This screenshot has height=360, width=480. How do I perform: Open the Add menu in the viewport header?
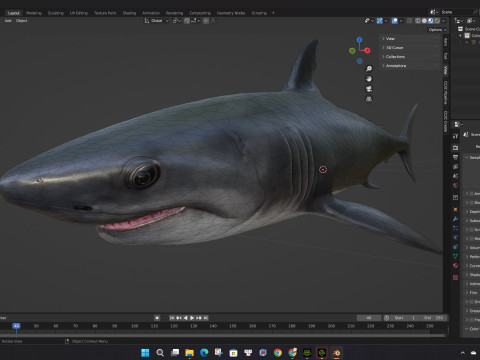pos(8,21)
